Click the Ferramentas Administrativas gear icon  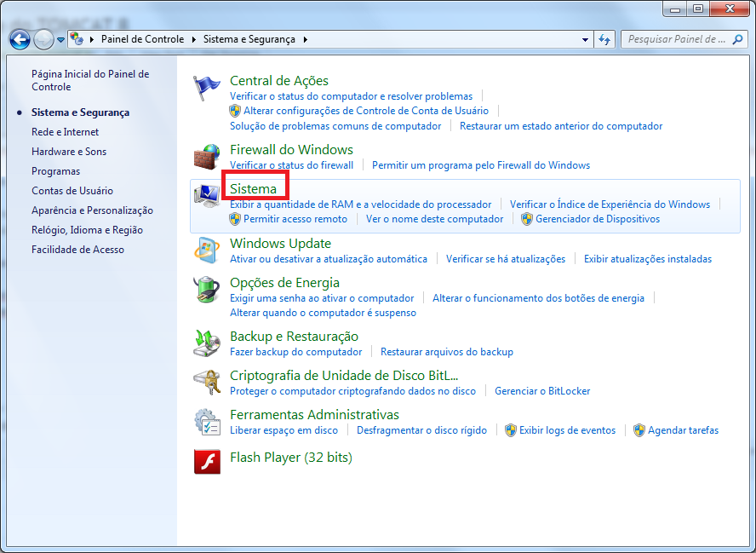click(x=207, y=422)
